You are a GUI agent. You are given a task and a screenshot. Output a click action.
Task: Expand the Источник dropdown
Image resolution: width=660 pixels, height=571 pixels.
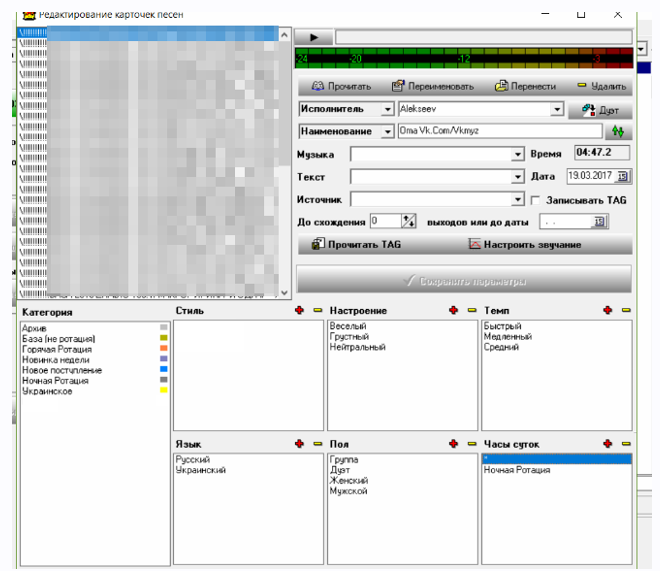pos(518,199)
